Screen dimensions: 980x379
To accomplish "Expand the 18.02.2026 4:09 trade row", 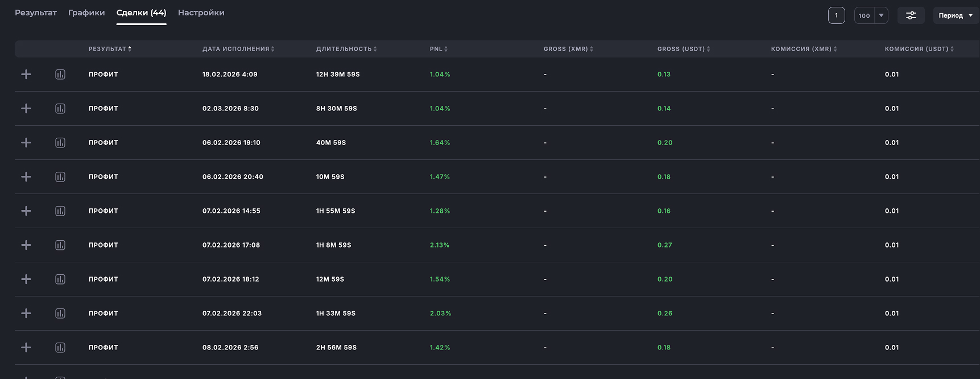I will 26,75.
